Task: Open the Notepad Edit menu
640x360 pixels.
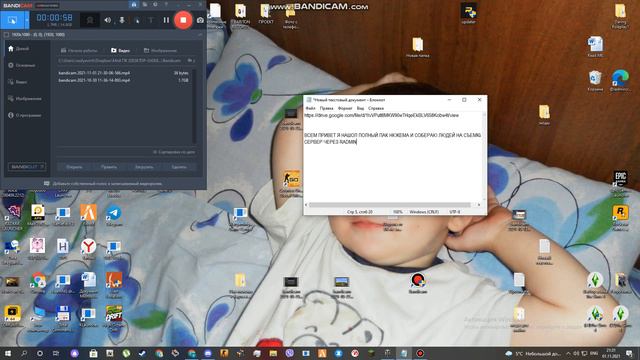Action: 327,109
